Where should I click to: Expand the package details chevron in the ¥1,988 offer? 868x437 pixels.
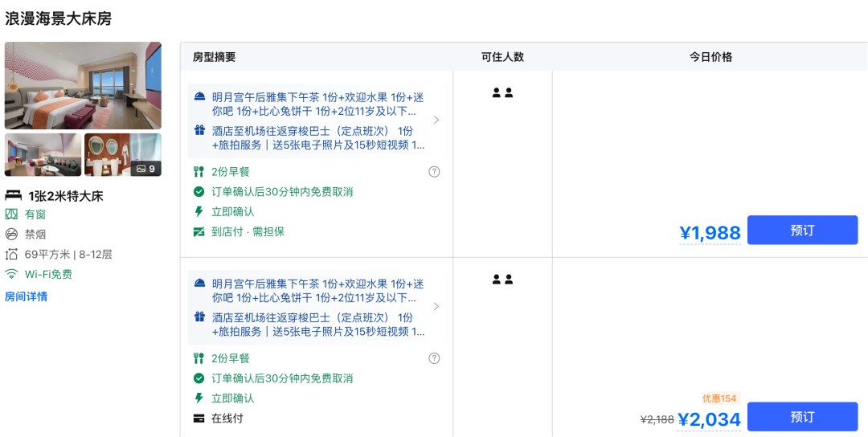tap(436, 120)
